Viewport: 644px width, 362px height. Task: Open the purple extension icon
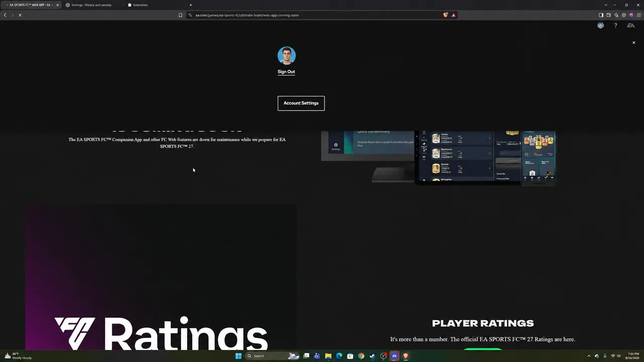[x=631, y=15]
